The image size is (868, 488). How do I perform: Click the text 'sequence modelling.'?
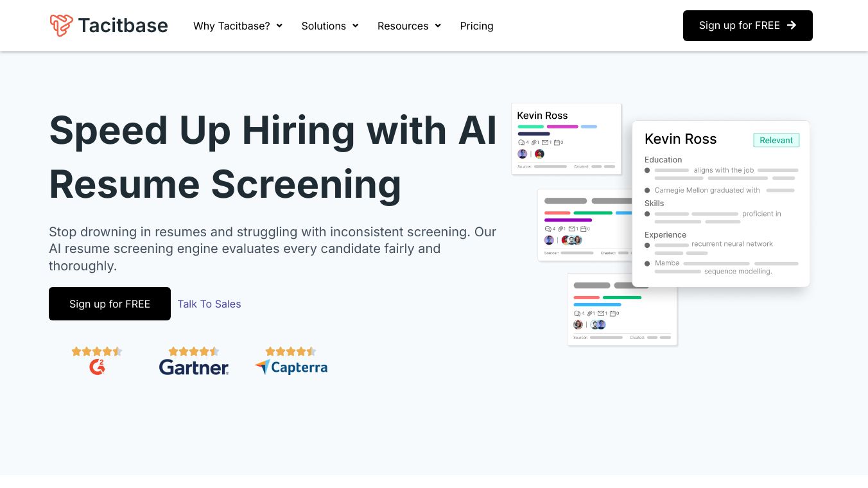tap(738, 272)
